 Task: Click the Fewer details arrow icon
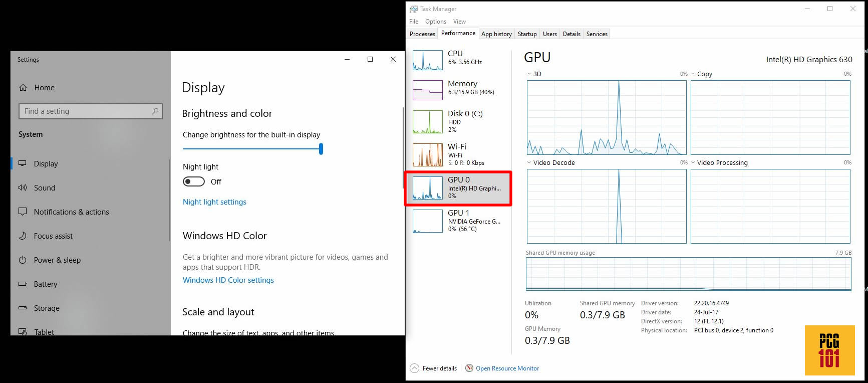415,368
